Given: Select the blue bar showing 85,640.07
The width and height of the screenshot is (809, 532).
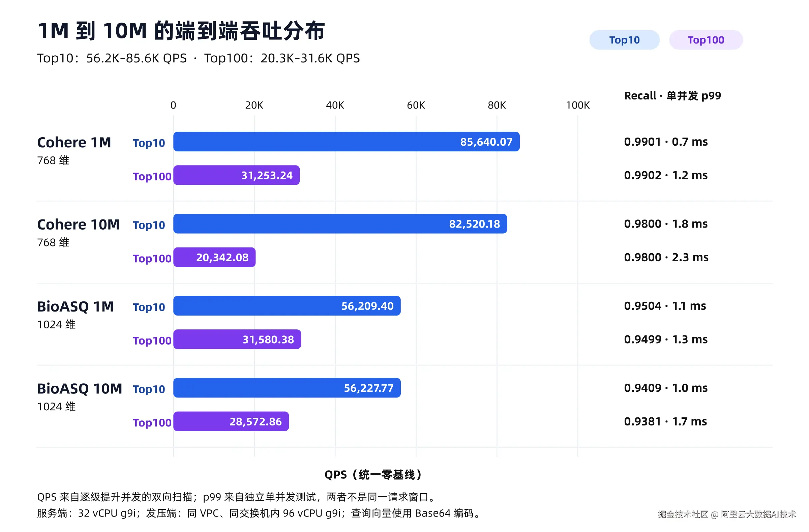Looking at the screenshot, I should pyautogui.click(x=347, y=142).
